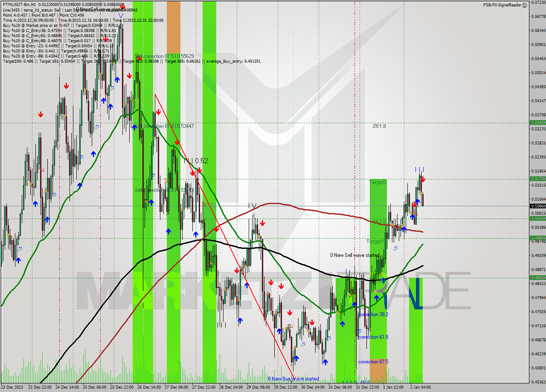The width and height of the screenshot is (546, 392).
Task: Select the correction 38.2 label
Action: [x=373, y=314]
